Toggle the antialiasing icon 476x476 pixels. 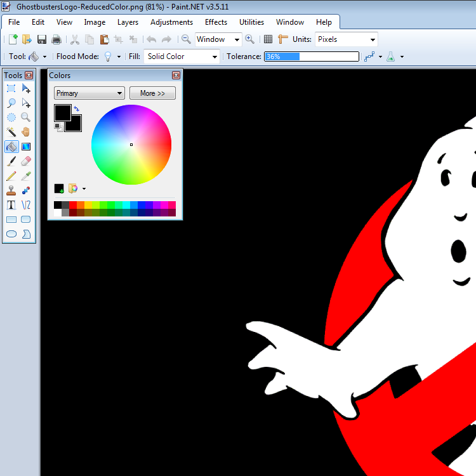click(369, 56)
